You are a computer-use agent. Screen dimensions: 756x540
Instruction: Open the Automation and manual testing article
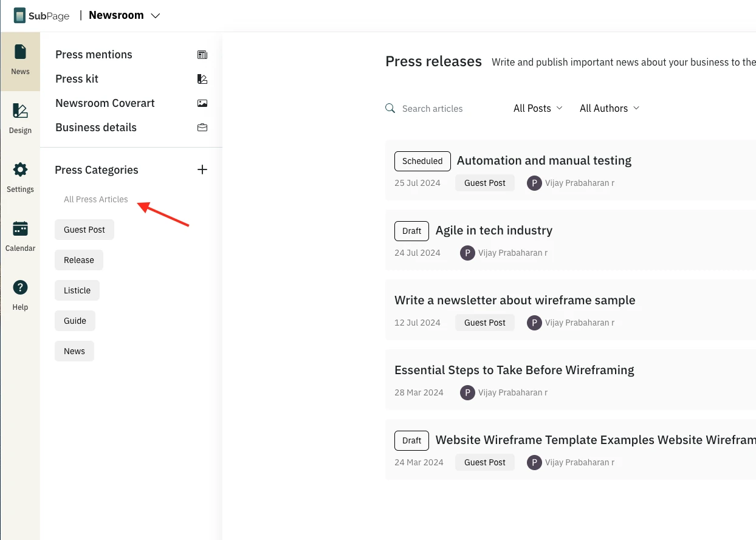tap(544, 161)
